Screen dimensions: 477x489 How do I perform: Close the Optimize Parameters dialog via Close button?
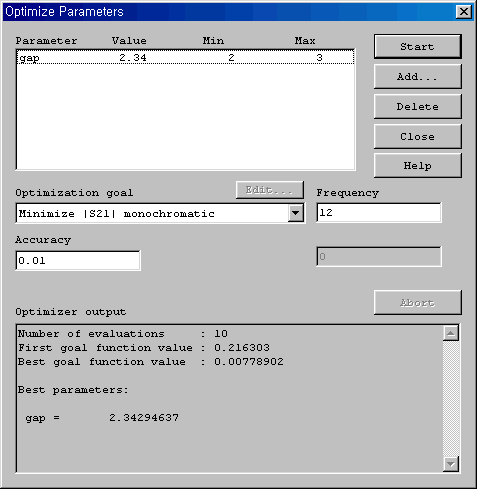coord(418,137)
